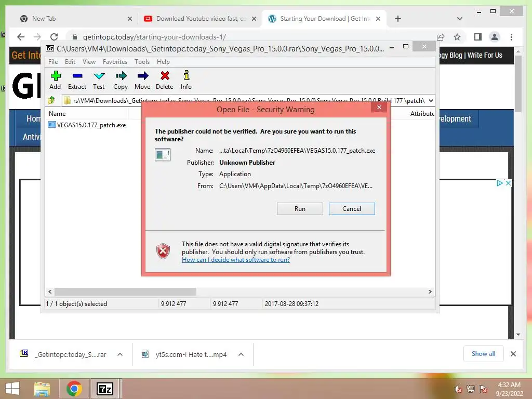This screenshot has width=532, height=399.
Task: Close the Download Youtube video tab
Action: point(254,19)
